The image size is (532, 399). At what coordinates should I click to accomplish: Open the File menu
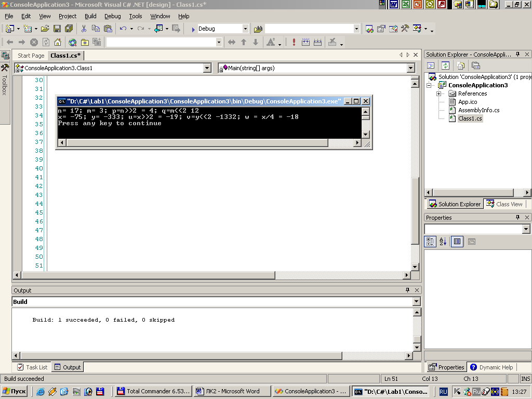tap(9, 16)
